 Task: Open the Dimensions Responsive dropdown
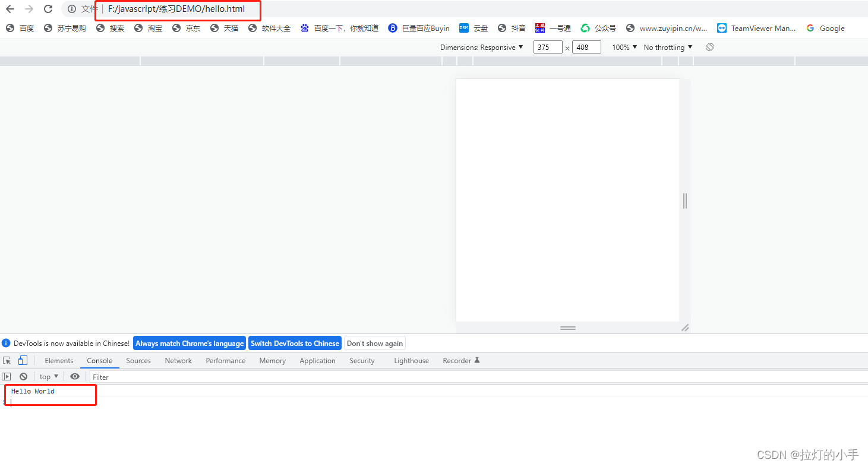481,47
